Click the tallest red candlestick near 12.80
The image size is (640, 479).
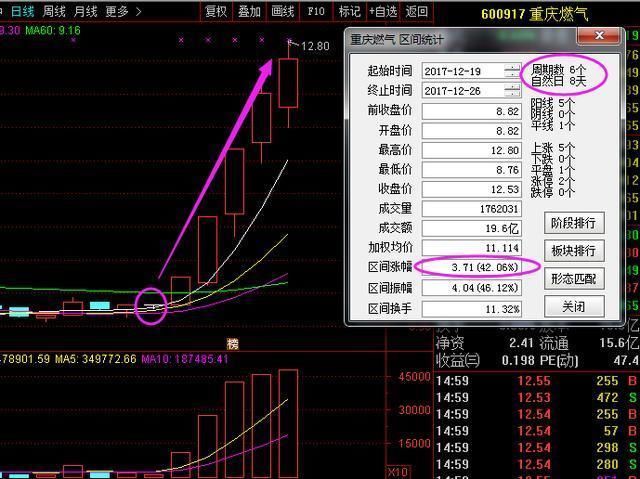click(288, 83)
